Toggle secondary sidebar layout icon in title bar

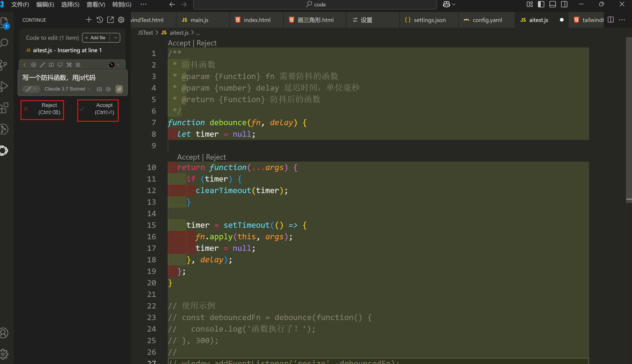pyautogui.click(x=564, y=4)
